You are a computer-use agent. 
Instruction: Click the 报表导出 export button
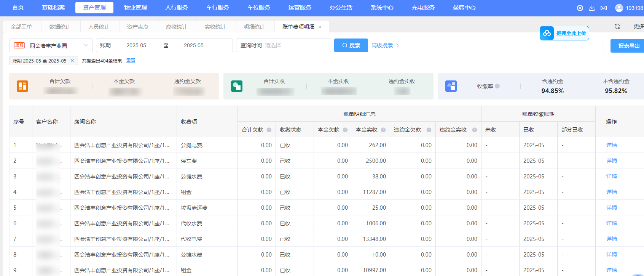629,46
